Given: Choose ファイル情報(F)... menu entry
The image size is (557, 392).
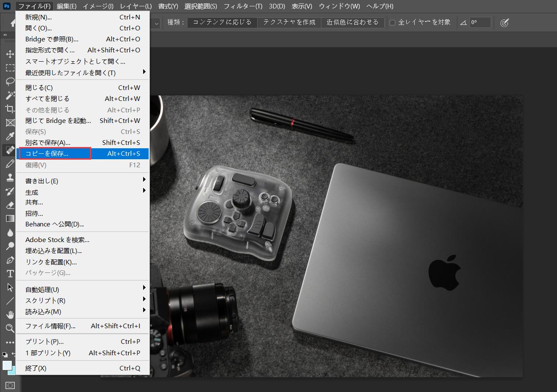Looking at the screenshot, I should (83, 326).
